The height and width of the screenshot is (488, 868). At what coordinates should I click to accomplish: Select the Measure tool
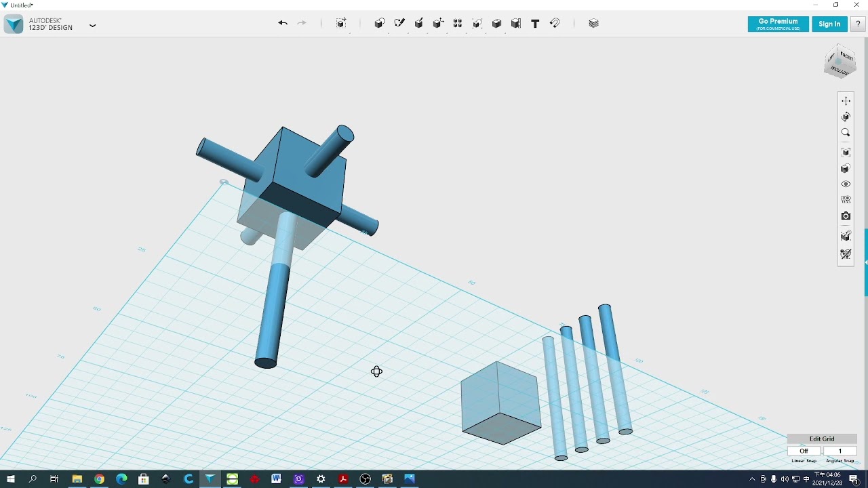516,24
